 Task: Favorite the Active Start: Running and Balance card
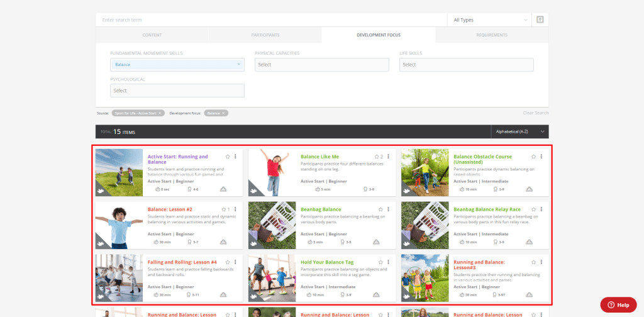click(x=228, y=157)
